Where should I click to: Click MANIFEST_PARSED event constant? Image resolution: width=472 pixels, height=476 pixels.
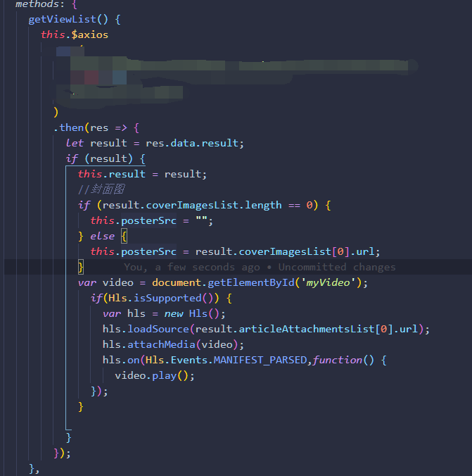[260, 360]
